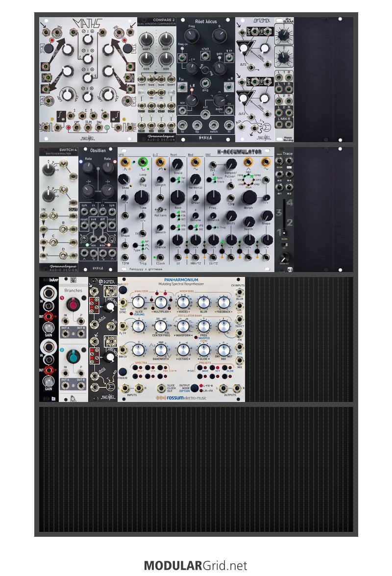Click the Q knob on Root Locus
392x576 pixels.
tap(219, 36)
